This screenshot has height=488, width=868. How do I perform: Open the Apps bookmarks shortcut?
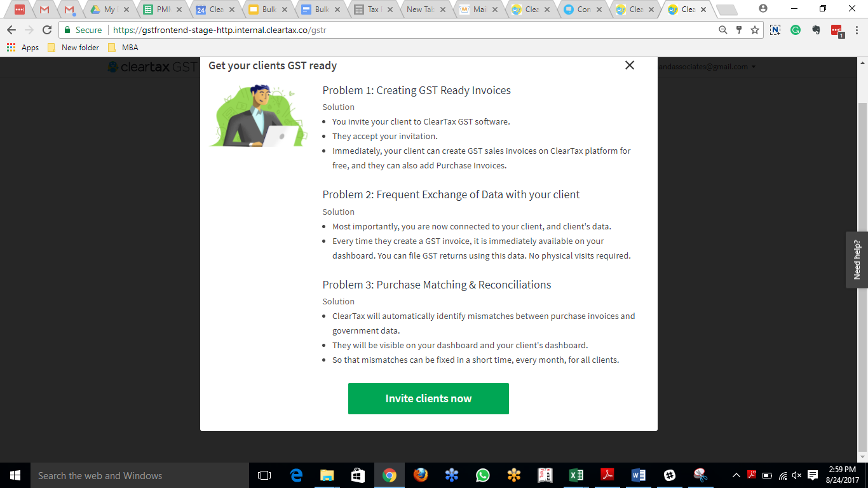pos(22,48)
